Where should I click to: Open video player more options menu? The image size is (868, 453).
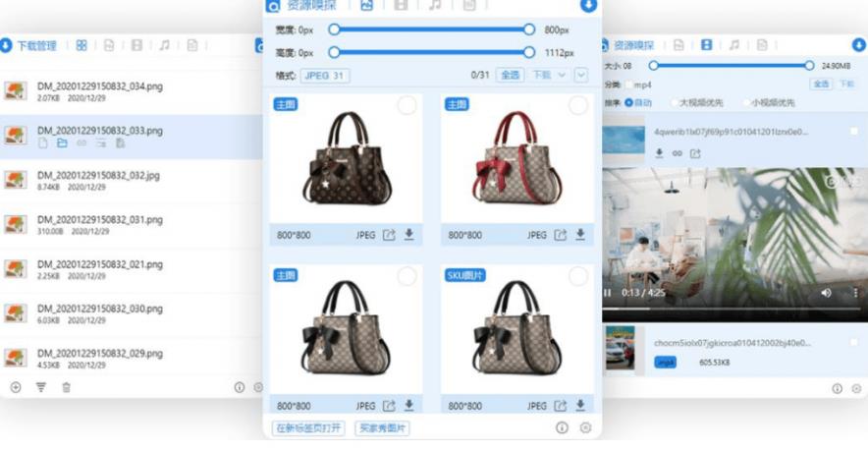point(855,293)
